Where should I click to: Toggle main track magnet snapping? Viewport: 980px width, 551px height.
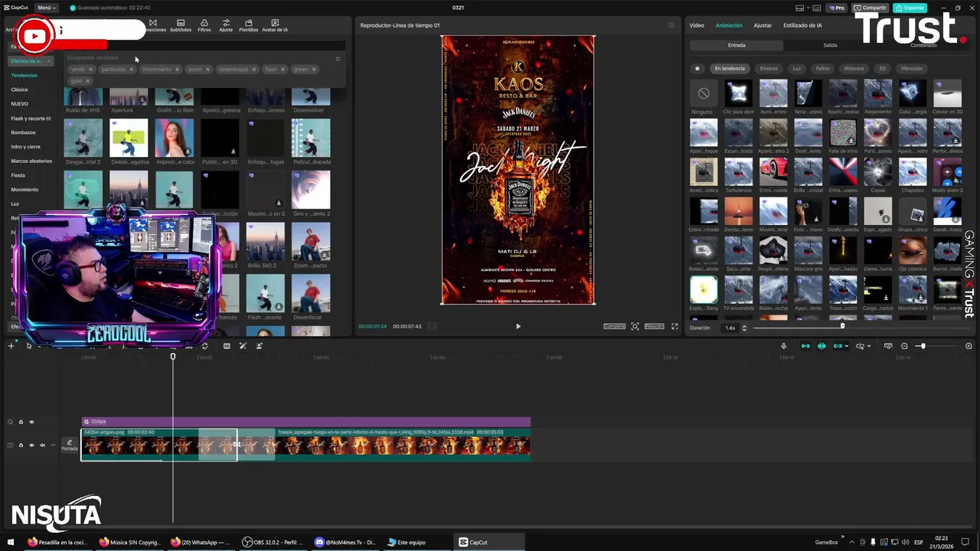pos(805,346)
